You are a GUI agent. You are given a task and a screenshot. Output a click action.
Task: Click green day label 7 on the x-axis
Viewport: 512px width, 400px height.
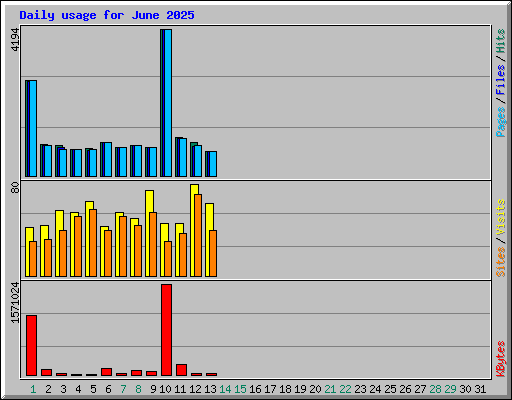(x=123, y=389)
